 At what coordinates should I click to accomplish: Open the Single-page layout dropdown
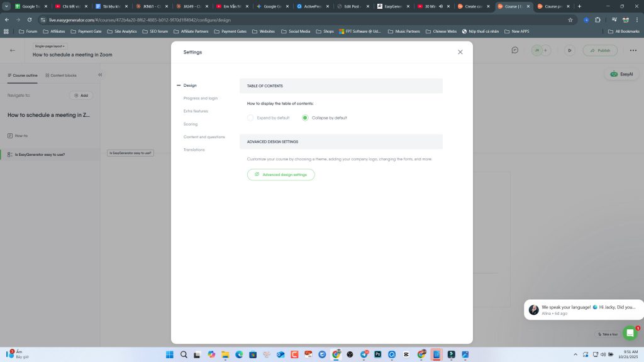coord(50,46)
